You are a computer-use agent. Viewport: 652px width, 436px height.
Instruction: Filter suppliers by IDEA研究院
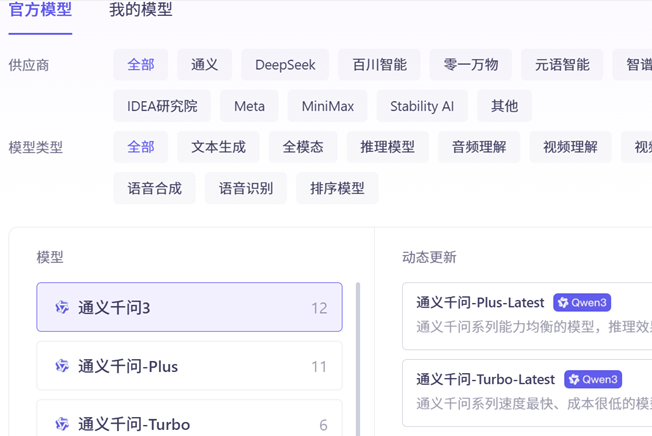click(x=162, y=106)
